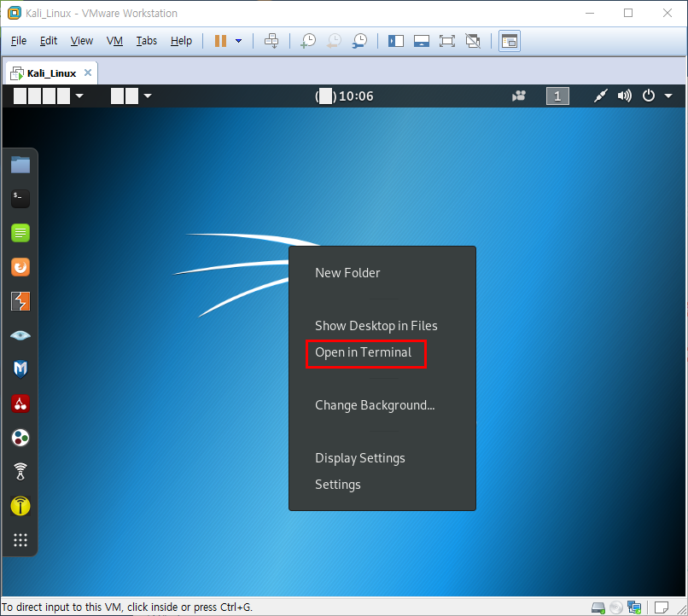Screen dimensions: 688x616
Task: Show Applications grid in the dock
Action: (20, 540)
